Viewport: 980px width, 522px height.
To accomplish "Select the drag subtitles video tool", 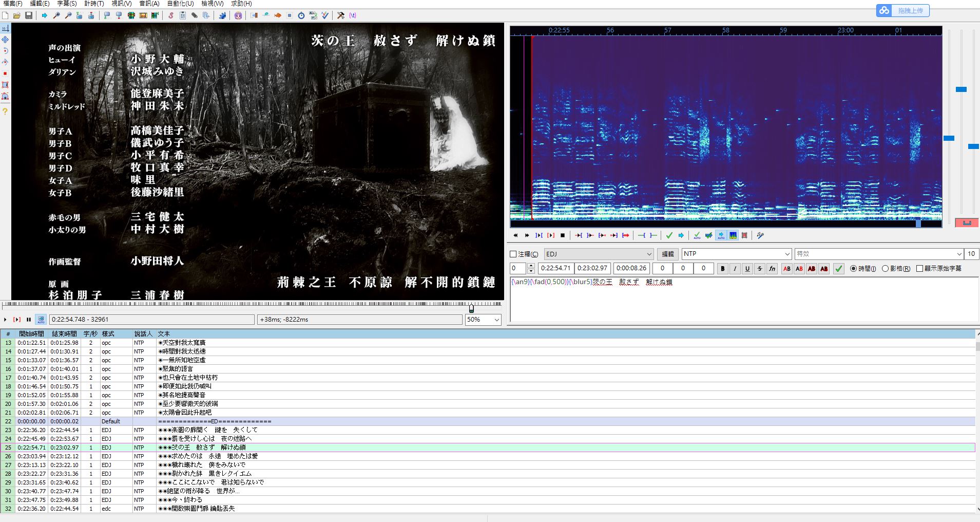I will [x=5, y=40].
